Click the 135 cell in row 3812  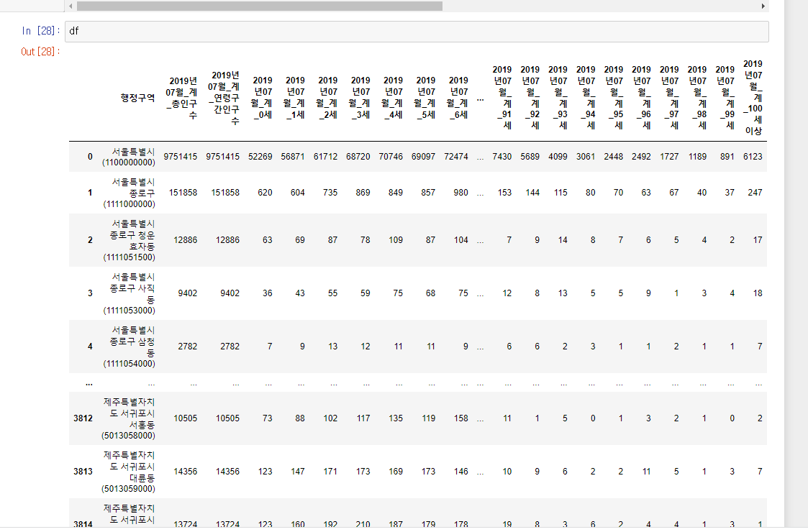click(396, 418)
